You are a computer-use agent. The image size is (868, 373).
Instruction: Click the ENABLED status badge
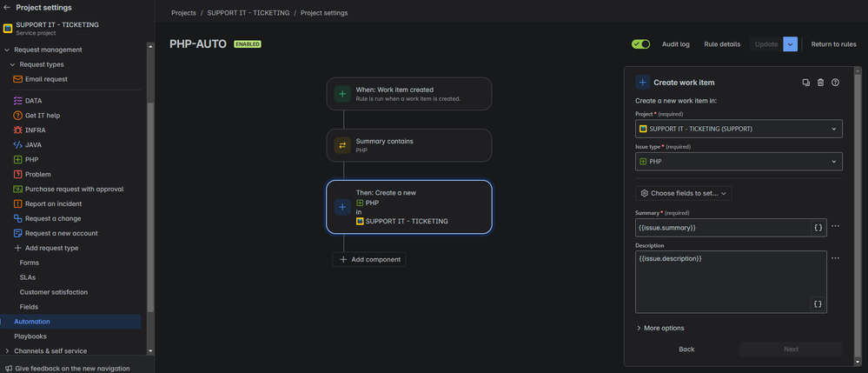click(248, 44)
